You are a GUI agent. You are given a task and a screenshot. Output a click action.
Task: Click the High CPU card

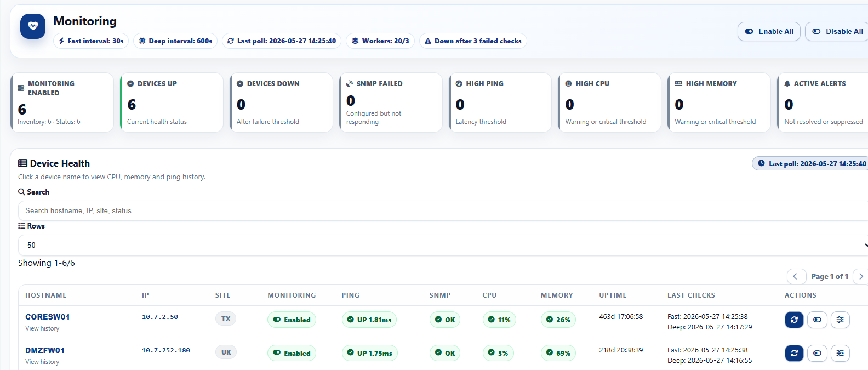(x=609, y=103)
